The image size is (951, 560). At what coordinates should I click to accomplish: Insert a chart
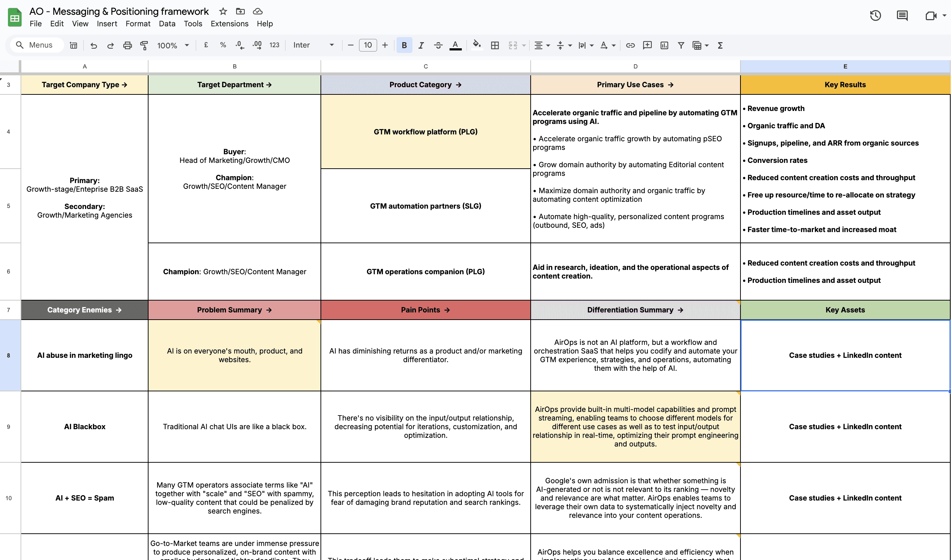pos(664,45)
